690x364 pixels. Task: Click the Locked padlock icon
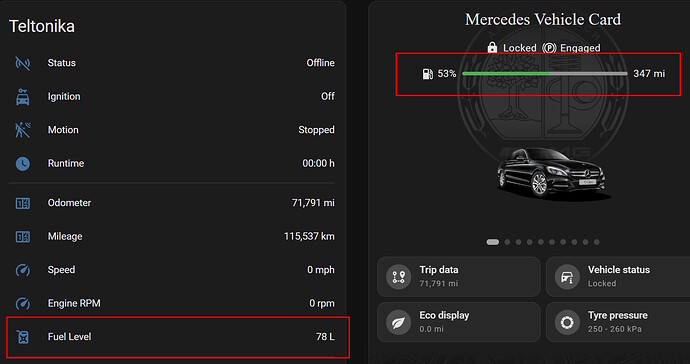click(x=492, y=47)
